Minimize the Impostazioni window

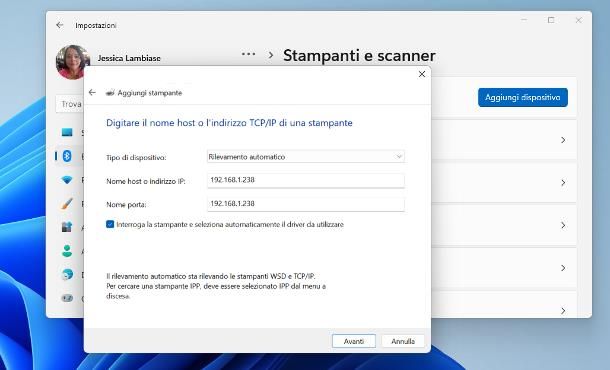click(x=524, y=20)
